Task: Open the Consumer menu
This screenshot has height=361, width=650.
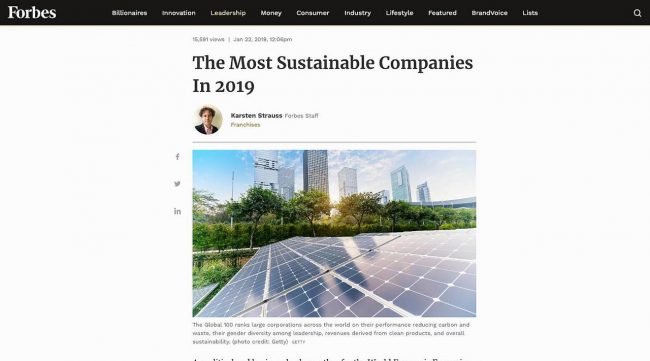Action: point(313,13)
